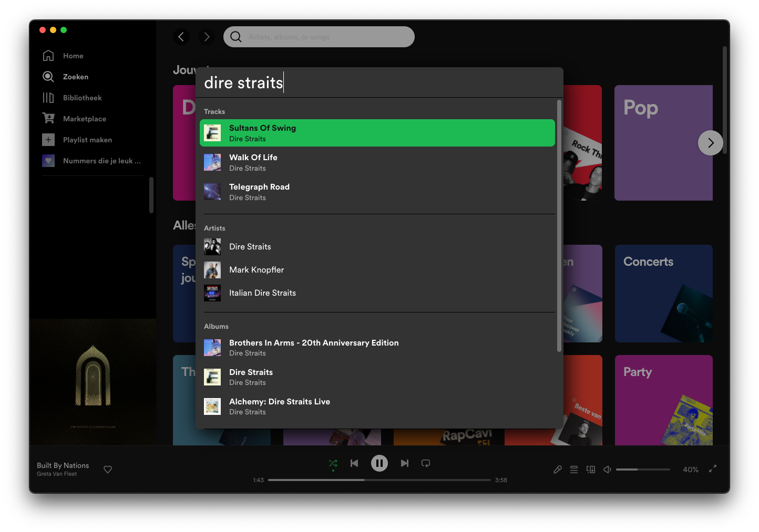This screenshot has width=759, height=532.
Task: Open the Home sidebar item
Action: (73, 56)
